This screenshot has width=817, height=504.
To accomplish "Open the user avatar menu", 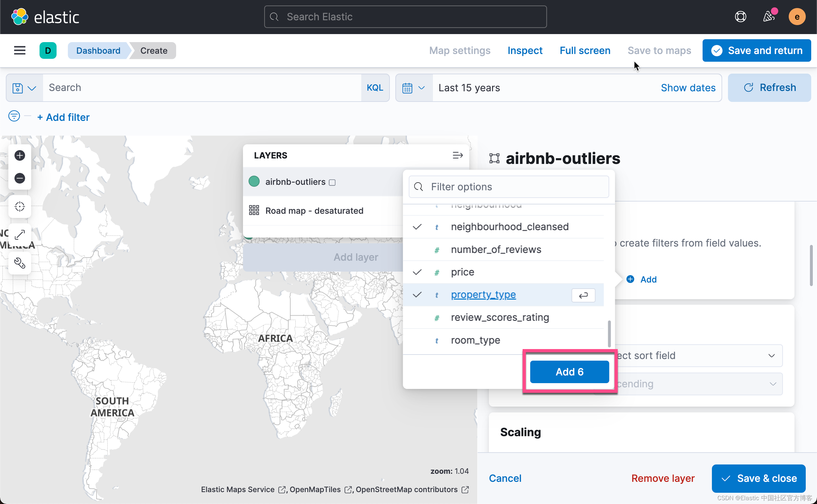I will (797, 17).
